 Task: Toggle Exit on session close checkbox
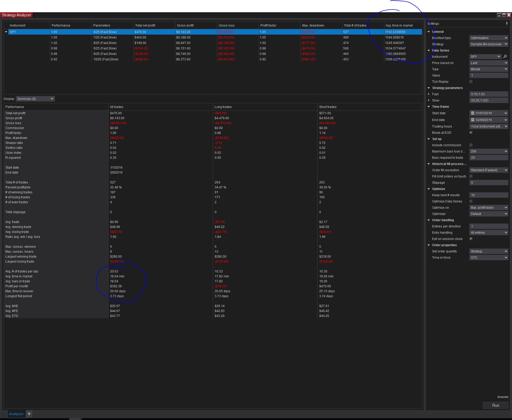click(x=471, y=239)
